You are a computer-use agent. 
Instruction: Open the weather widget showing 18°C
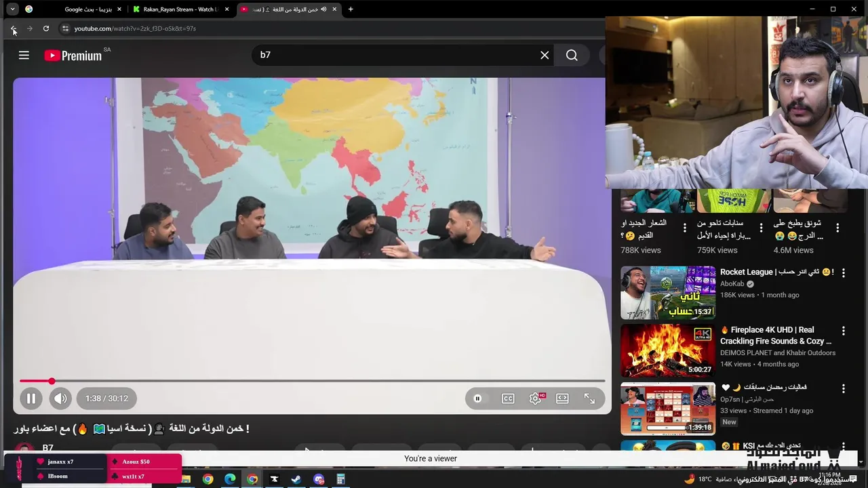(699, 479)
